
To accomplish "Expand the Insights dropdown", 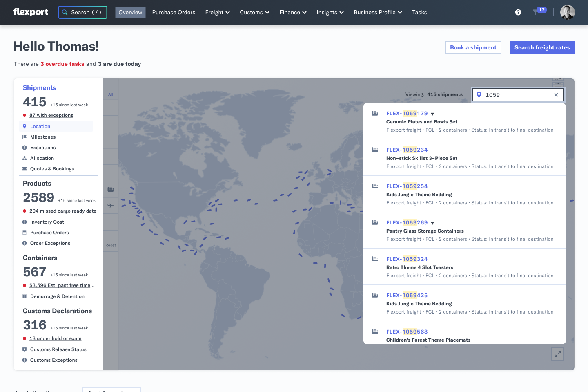I will (330, 12).
